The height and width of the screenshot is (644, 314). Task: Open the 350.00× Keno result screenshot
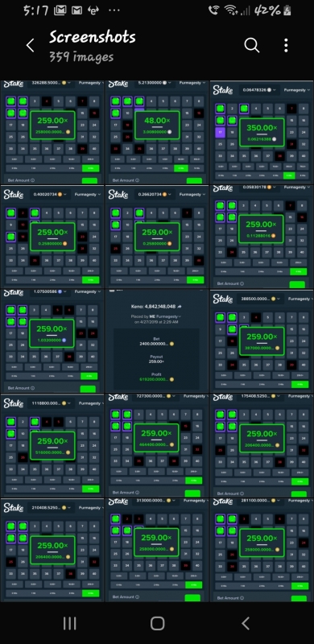click(x=262, y=132)
